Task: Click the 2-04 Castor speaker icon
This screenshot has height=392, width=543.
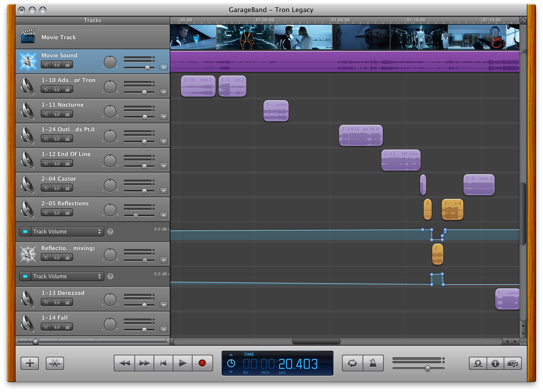Action: (x=28, y=184)
